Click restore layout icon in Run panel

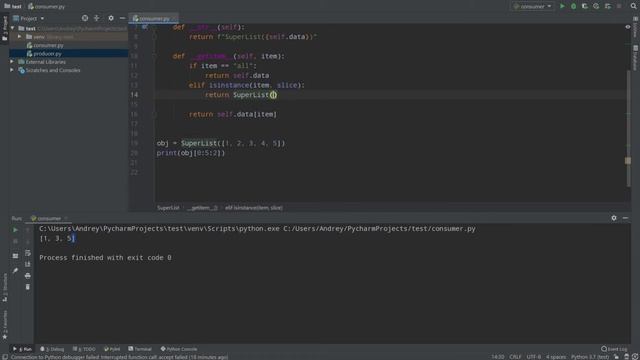15,256
